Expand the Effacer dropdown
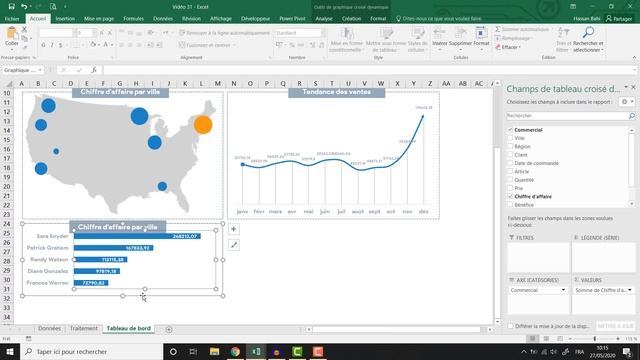The width and height of the screenshot is (640, 360). tap(520, 47)
